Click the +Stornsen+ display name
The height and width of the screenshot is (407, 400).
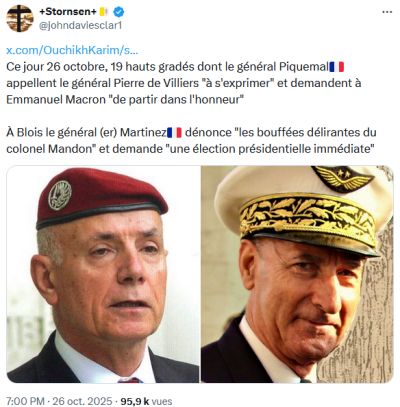68,12
